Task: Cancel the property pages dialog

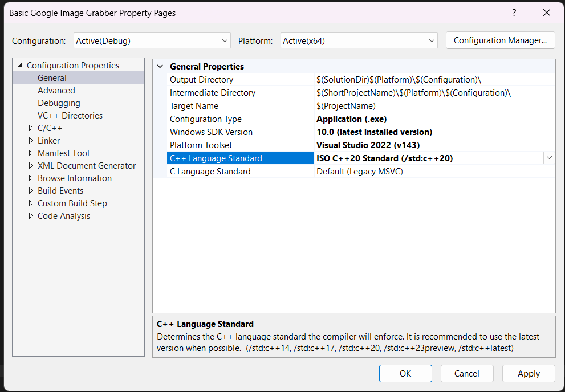Action: point(466,374)
